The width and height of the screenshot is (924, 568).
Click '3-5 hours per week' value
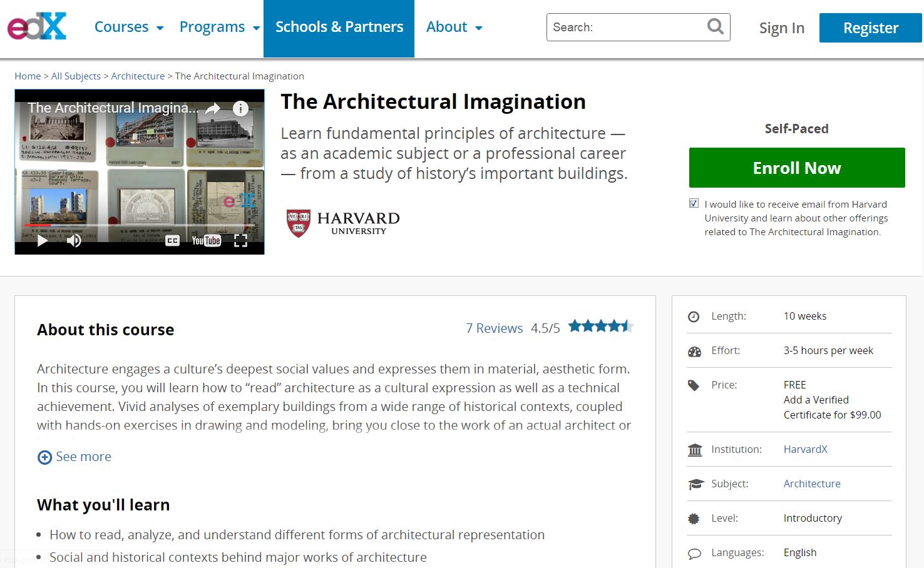(828, 350)
